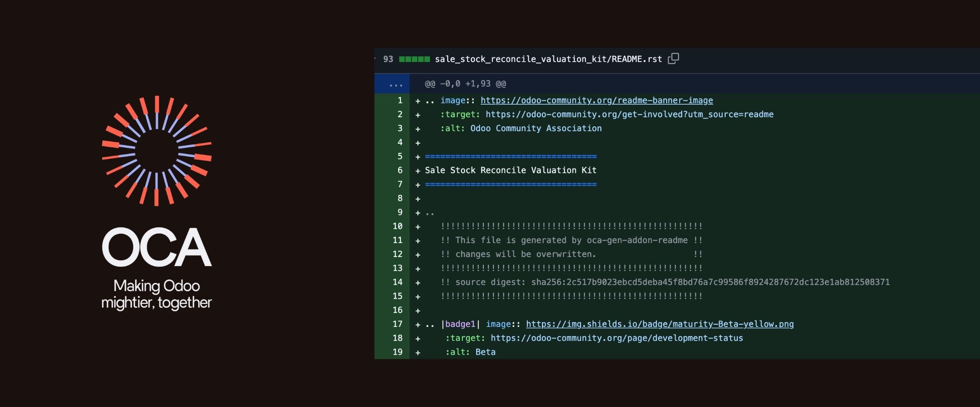Open the maturity-Beta-yellow.png badge link
Image resolution: width=980 pixels, height=407 pixels.
coord(660,324)
